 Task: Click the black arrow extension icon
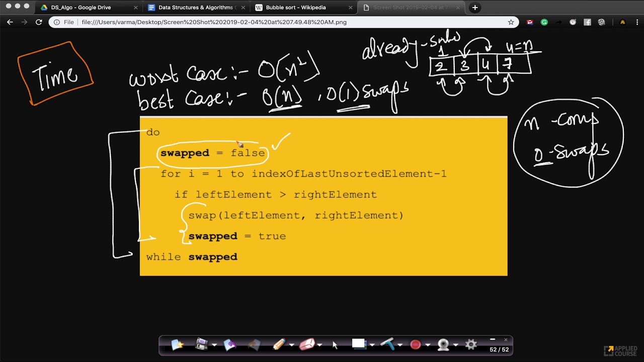click(558, 22)
